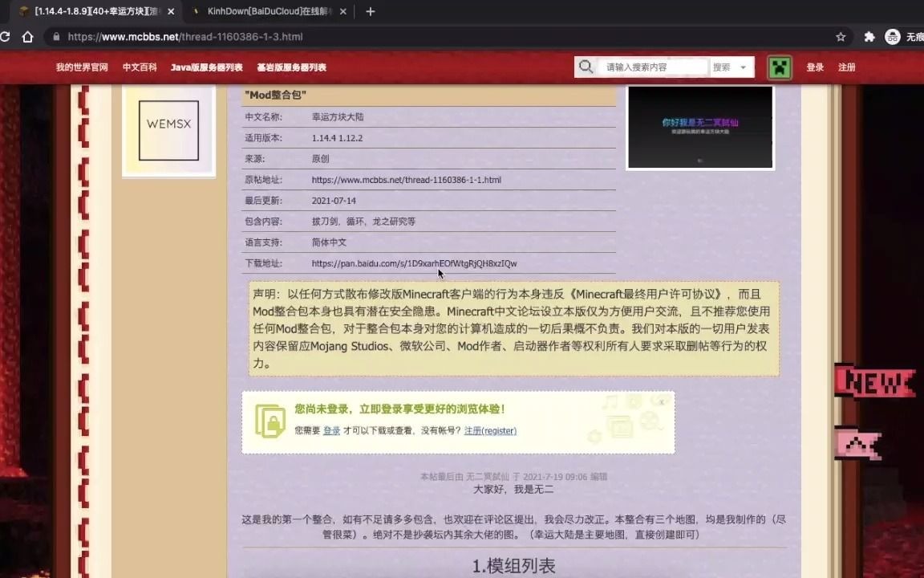The image size is (924, 578).
Task: Click the green book icon in the login notice
Action: click(x=270, y=420)
